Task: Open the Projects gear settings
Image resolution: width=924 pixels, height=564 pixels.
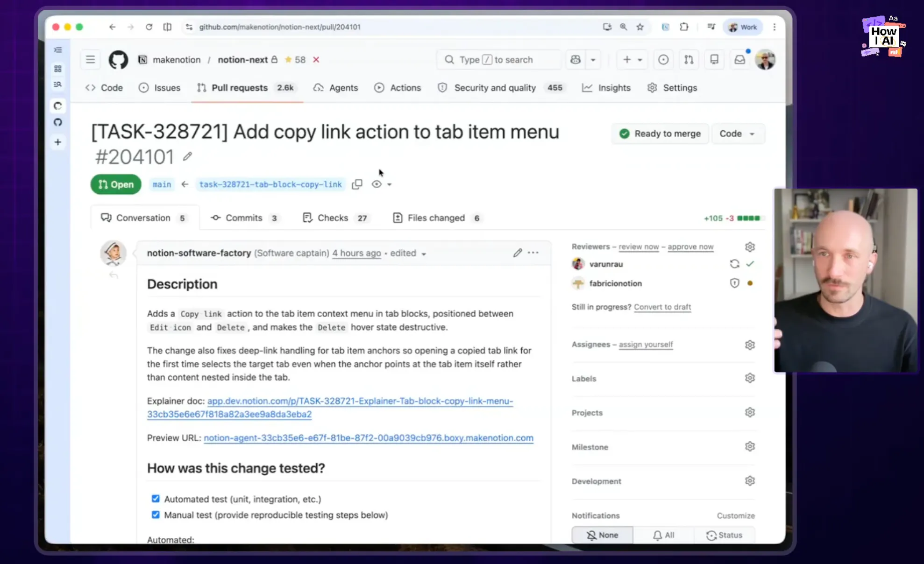Action: tap(750, 412)
